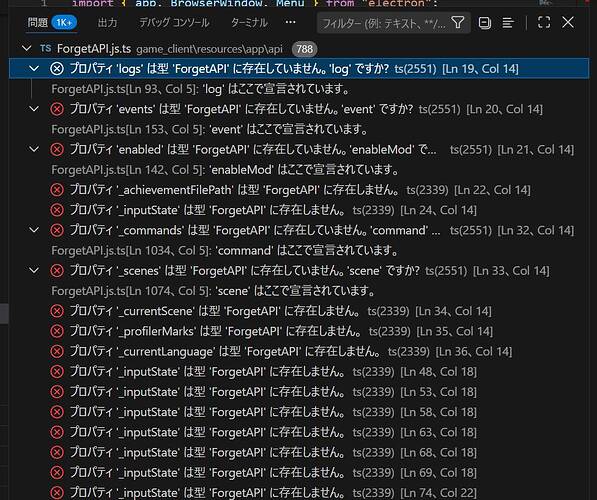The height and width of the screenshot is (500, 597).
Task: Select the '_currentScene' error row
Action: pos(299,311)
